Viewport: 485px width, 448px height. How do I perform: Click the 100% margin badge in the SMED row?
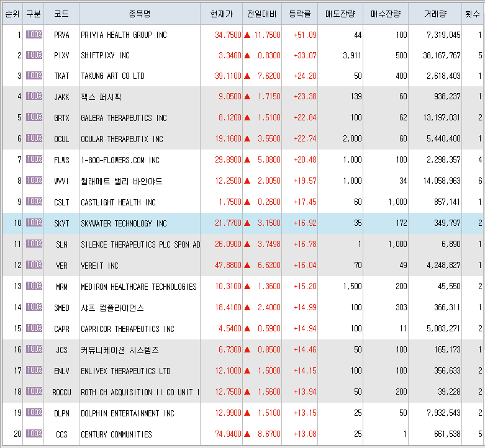point(34,307)
